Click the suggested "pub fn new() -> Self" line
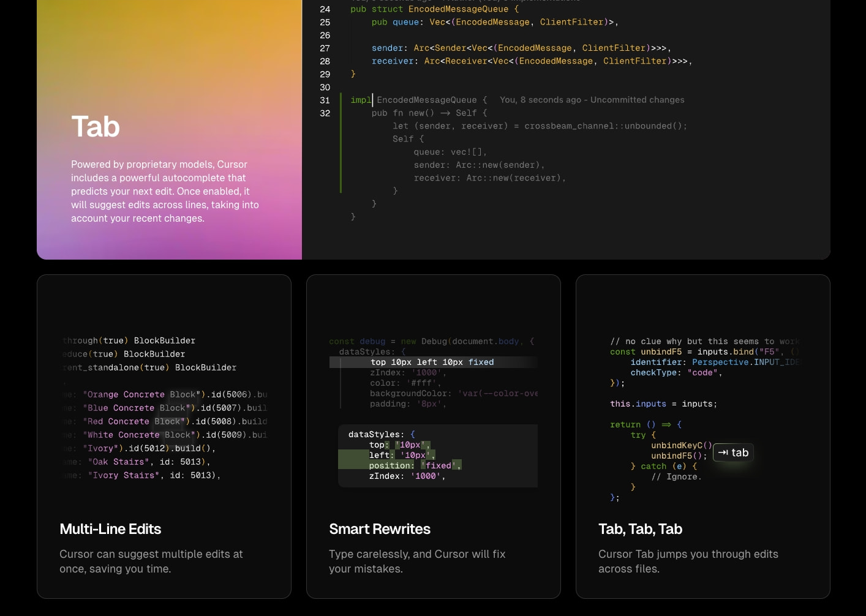Image resolution: width=866 pixels, height=616 pixels. [x=429, y=113]
